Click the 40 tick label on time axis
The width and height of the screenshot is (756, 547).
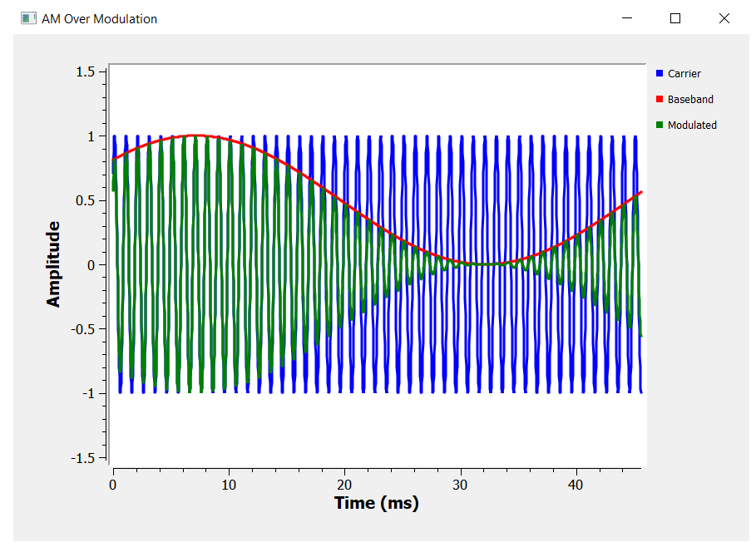tap(576, 482)
